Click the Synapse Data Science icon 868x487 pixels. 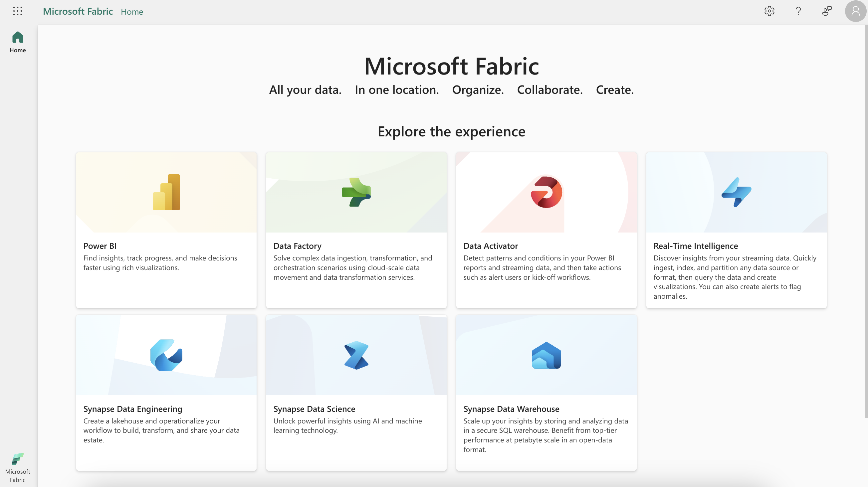(x=356, y=355)
